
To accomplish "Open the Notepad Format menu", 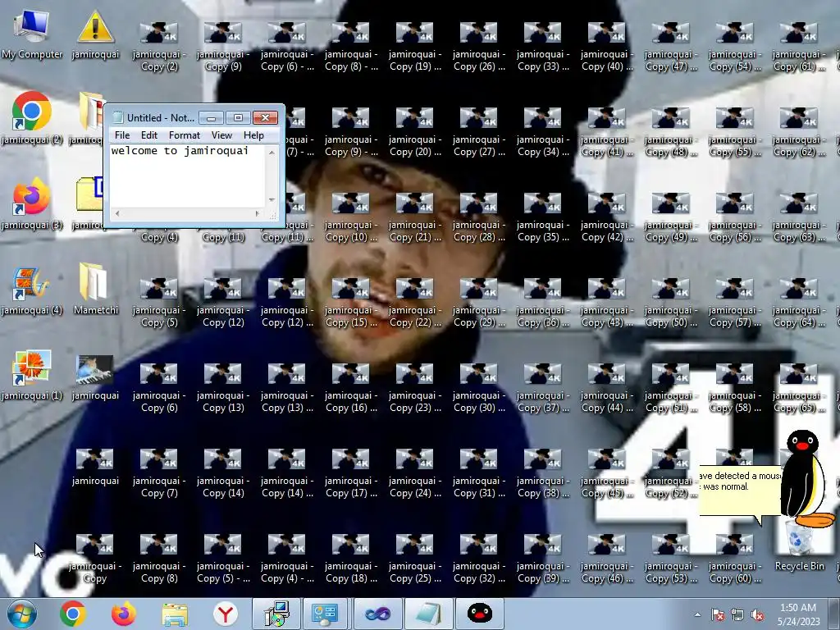I will point(185,135).
